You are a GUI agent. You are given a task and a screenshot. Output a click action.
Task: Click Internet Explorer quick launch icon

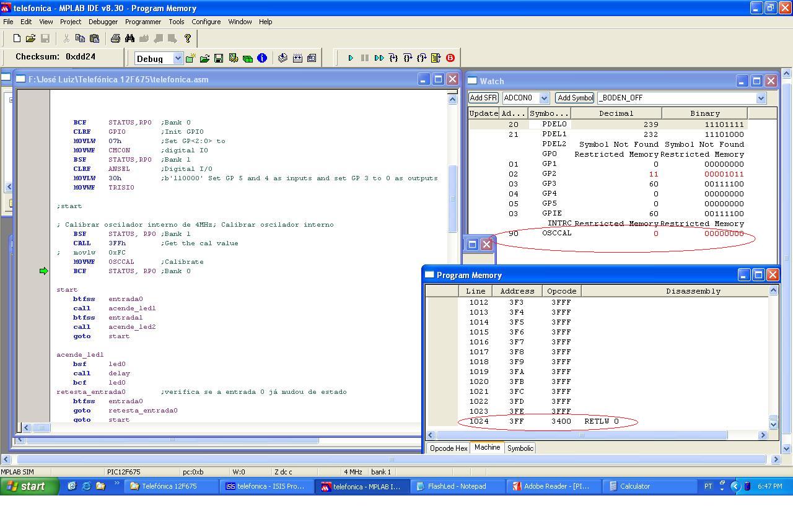tap(86, 486)
